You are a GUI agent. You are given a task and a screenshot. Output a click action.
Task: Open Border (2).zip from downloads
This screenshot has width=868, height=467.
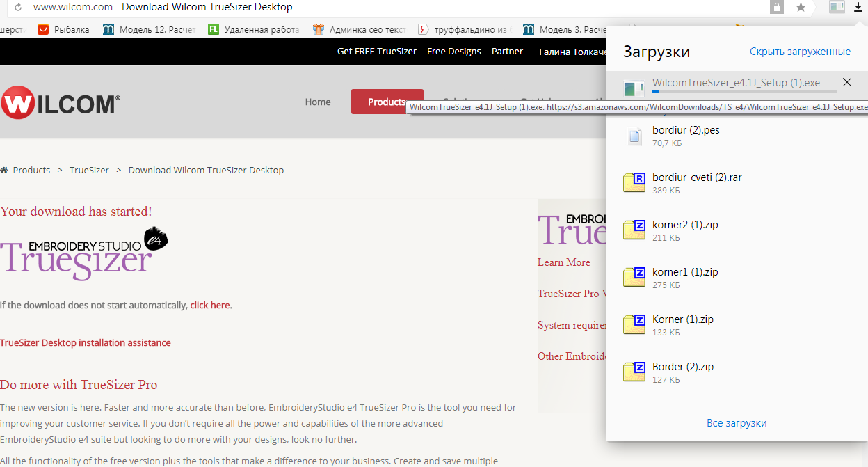pos(682,367)
